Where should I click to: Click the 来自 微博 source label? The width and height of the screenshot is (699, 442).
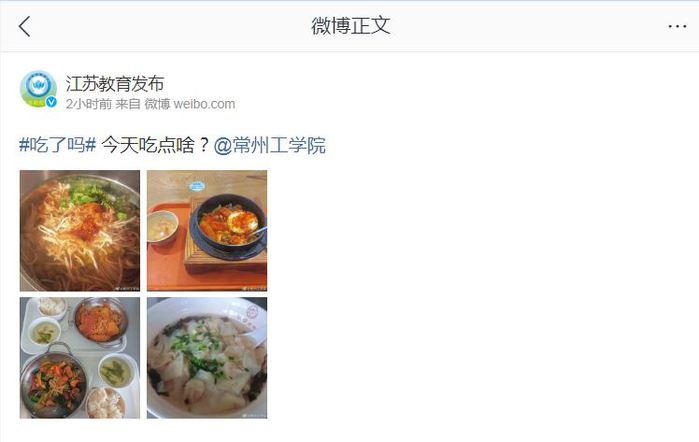[x=143, y=104]
